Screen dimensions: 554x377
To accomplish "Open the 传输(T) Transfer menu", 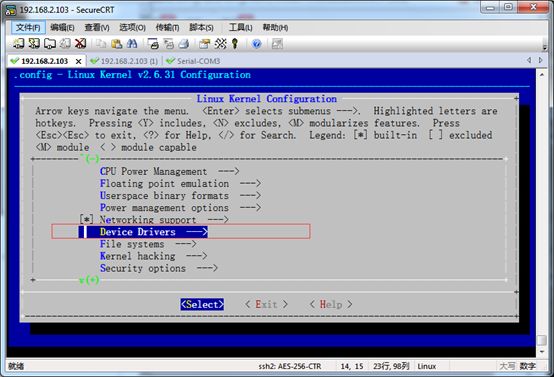I will pyautogui.click(x=167, y=28).
